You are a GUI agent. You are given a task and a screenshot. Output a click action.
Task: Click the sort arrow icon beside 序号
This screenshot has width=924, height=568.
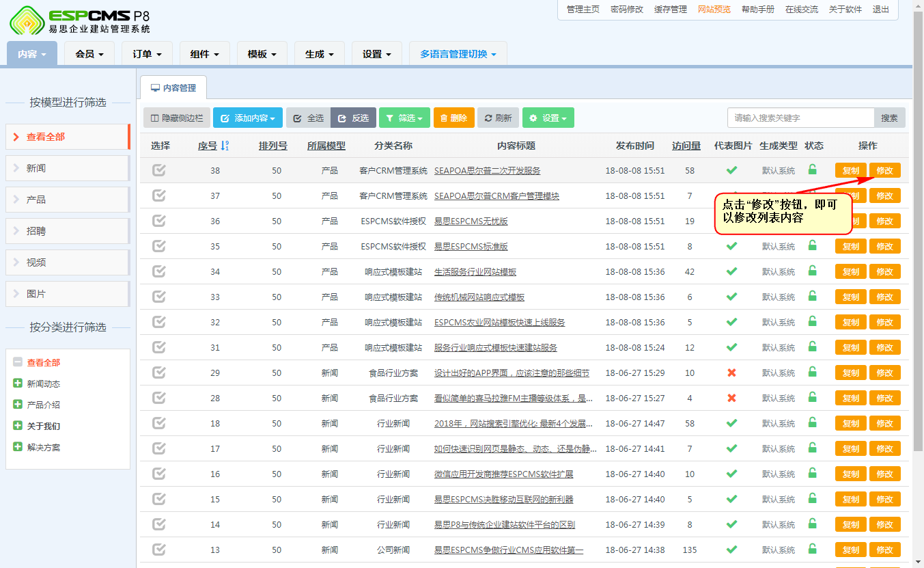(225, 146)
